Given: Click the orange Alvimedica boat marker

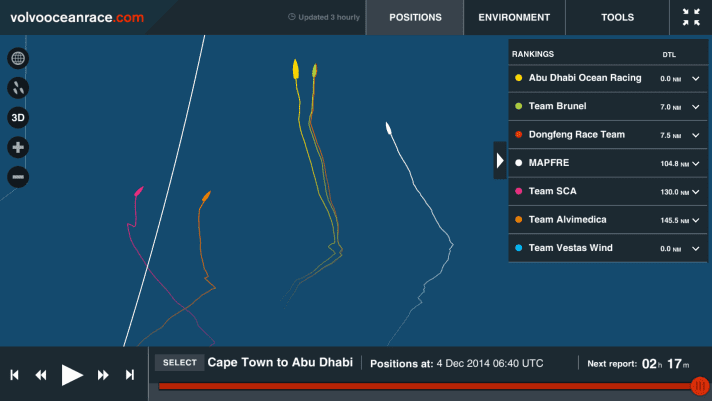Looking at the screenshot, I should click(206, 196).
